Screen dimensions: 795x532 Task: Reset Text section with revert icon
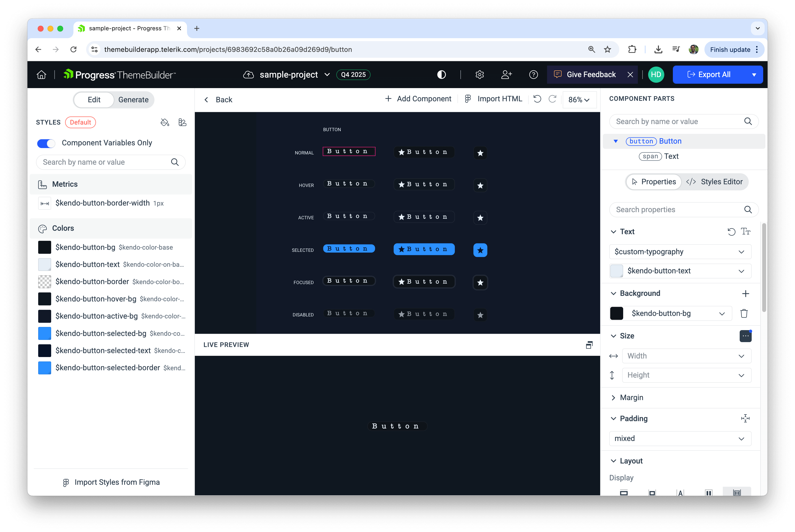coord(731,232)
